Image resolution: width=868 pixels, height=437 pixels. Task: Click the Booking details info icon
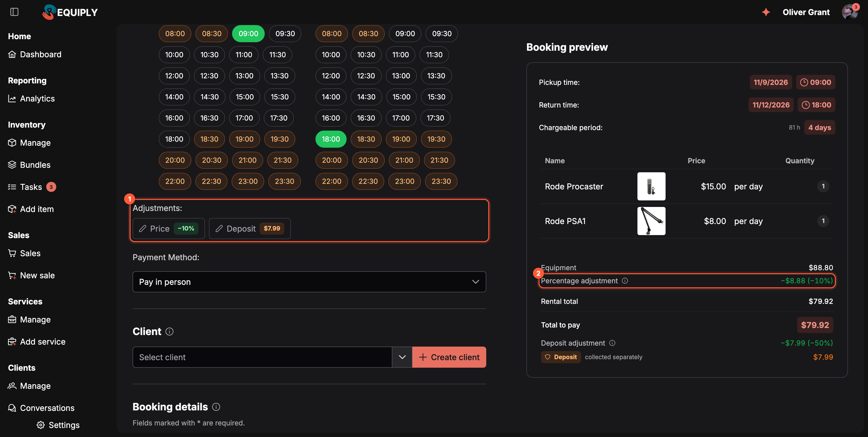216,407
